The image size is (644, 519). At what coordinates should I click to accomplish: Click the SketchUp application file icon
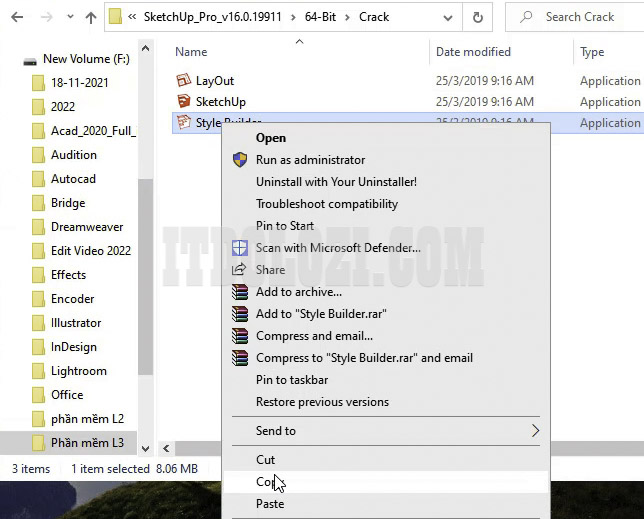click(183, 101)
